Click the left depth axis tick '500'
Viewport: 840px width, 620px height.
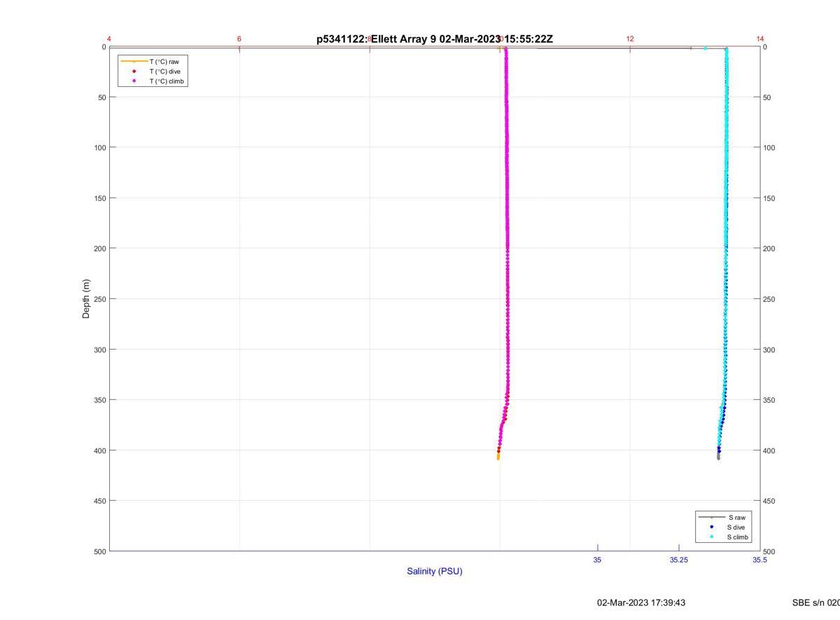click(100, 551)
